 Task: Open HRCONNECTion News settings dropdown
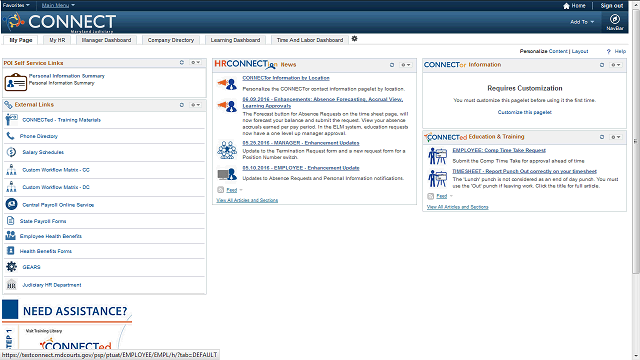pos(406,65)
